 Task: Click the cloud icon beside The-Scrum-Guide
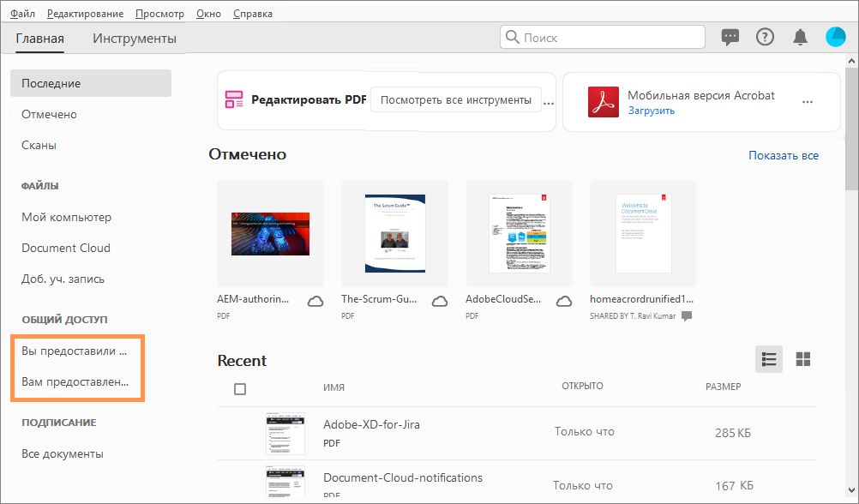point(440,302)
